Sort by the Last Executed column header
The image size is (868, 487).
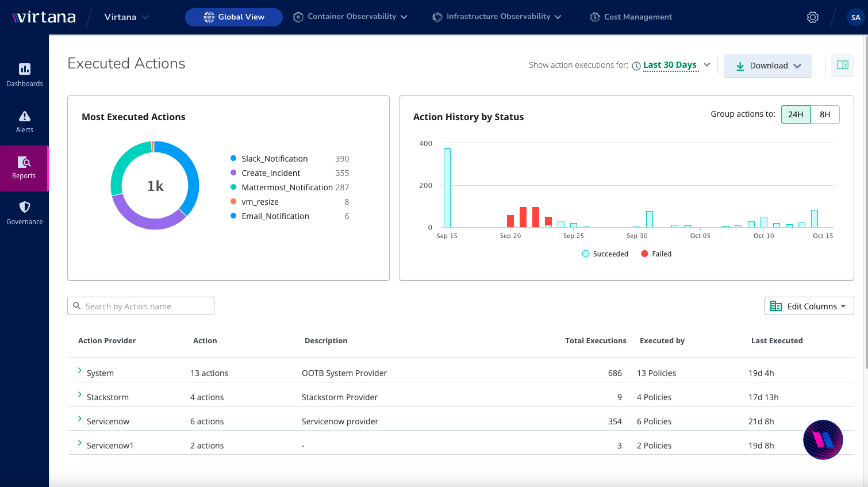tap(777, 340)
